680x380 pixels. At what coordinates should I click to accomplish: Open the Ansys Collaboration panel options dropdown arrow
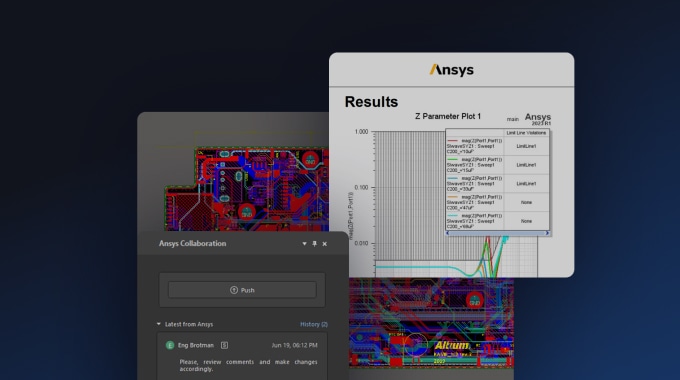304,244
